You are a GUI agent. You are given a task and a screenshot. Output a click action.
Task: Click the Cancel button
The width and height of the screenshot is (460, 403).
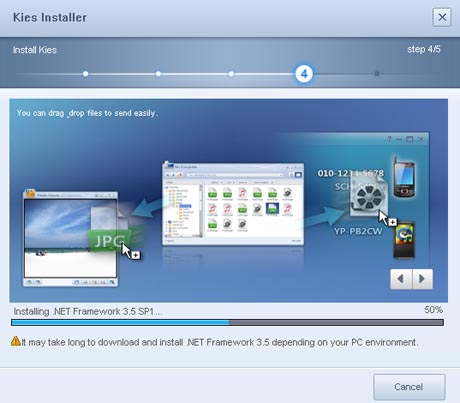pyautogui.click(x=409, y=387)
